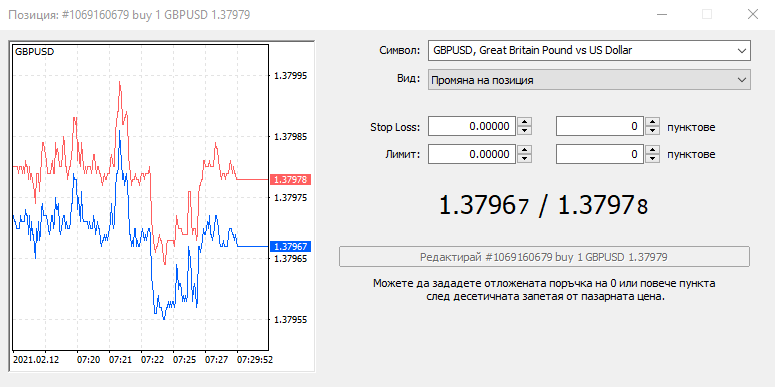The height and width of the screenshot is (387, 775).
Task: Click the 2021.02.12 date axis label
Action: coord(36,359)
